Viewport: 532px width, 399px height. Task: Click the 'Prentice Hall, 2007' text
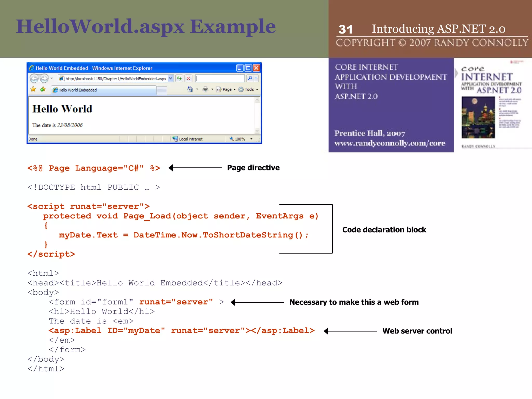[370, 133]
